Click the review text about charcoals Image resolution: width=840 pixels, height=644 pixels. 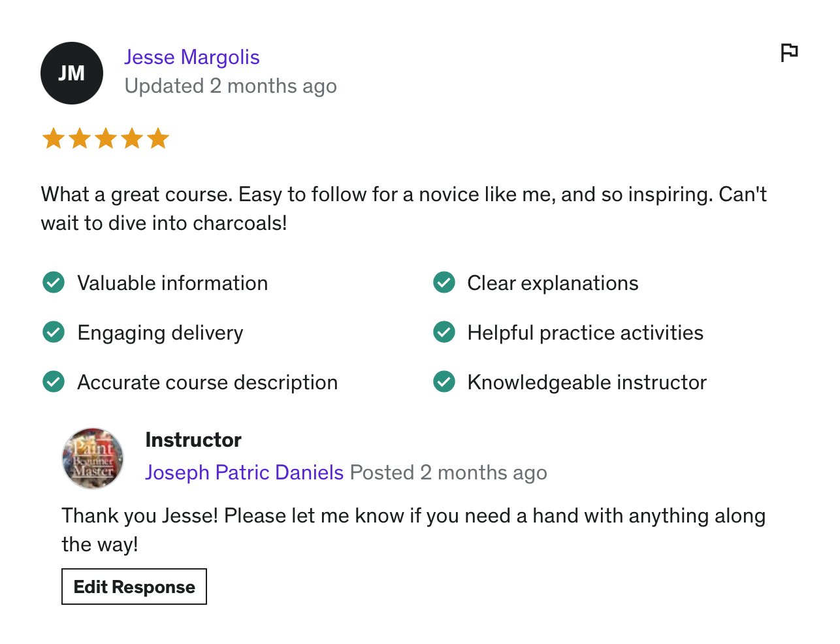[x=403, y=208]
